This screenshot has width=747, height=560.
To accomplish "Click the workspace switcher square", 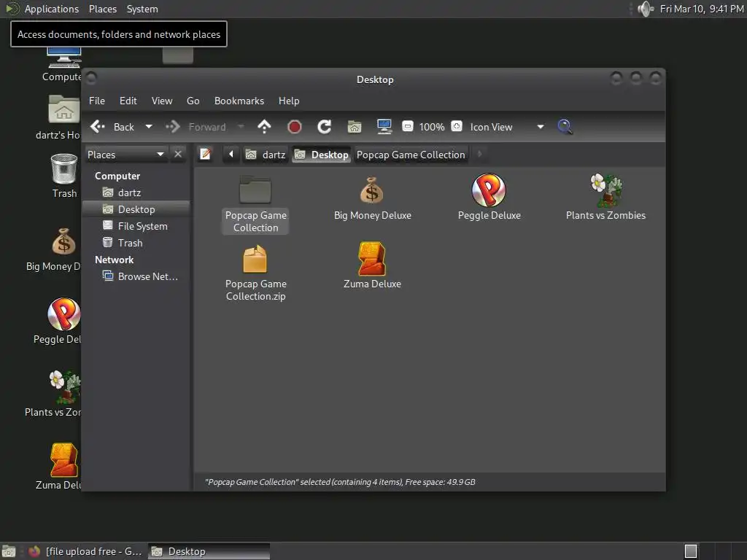I will tap(690, 551).
